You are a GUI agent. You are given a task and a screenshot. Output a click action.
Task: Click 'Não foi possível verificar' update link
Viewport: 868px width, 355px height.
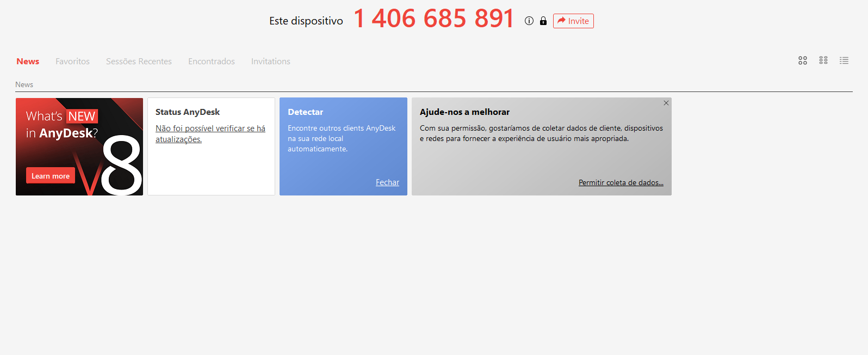pyautogui.click(x=210, y=134)
